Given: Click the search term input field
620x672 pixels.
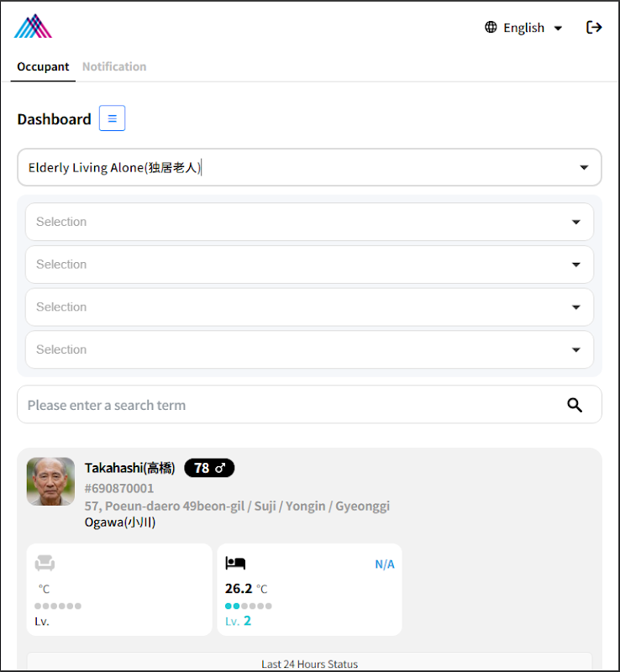Looking at the screenshot, I should [x=286, y=405].
